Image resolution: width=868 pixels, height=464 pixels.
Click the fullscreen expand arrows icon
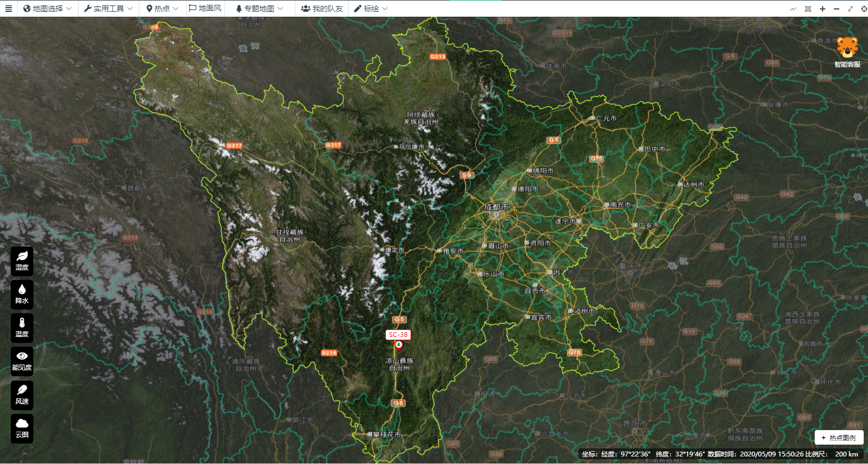pos(850,9)
